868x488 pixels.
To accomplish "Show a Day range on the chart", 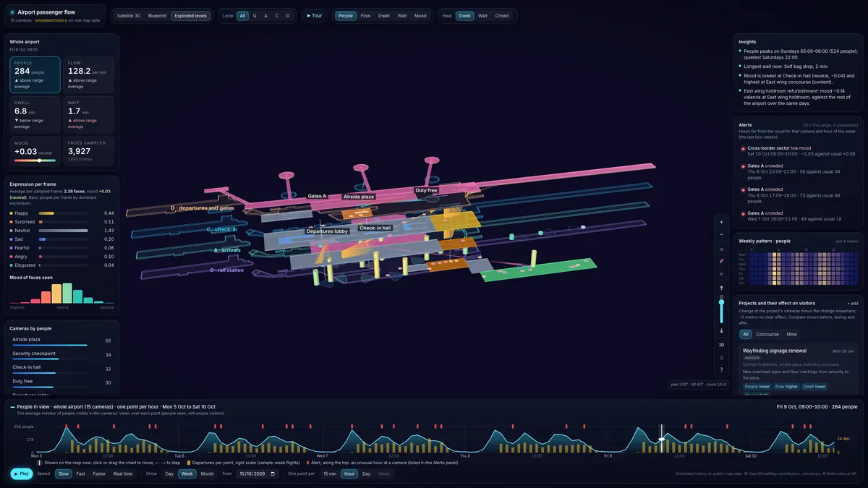I will pos(169,474).
